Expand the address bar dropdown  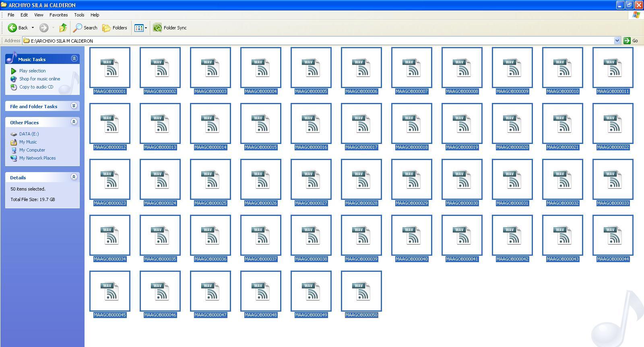pos(617,41)
